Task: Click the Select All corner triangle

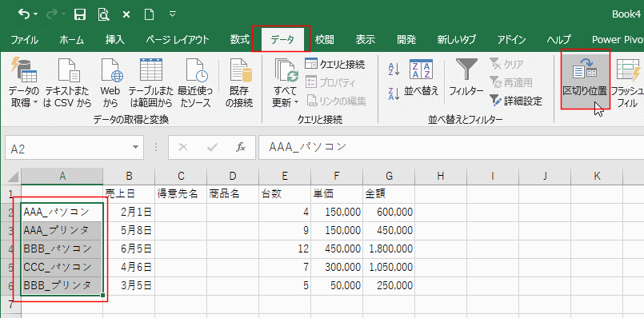Action: coord(13,177)
